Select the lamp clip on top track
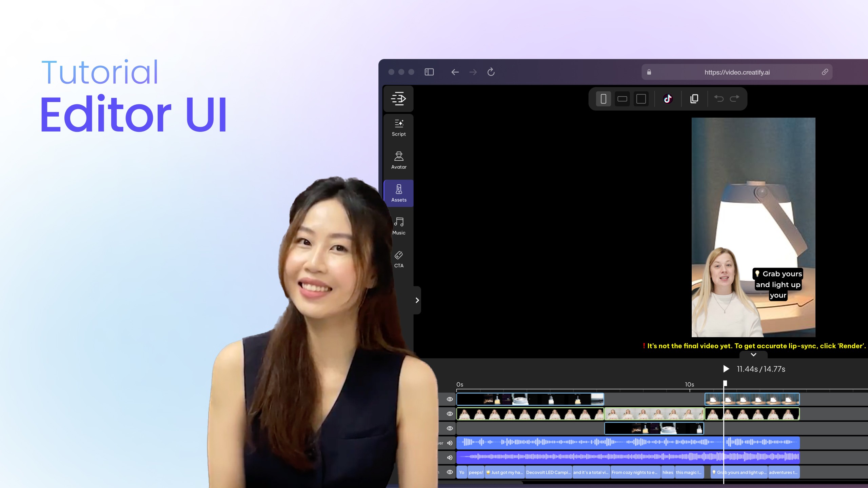Screen dimensions: 868x488 (752, 399)
